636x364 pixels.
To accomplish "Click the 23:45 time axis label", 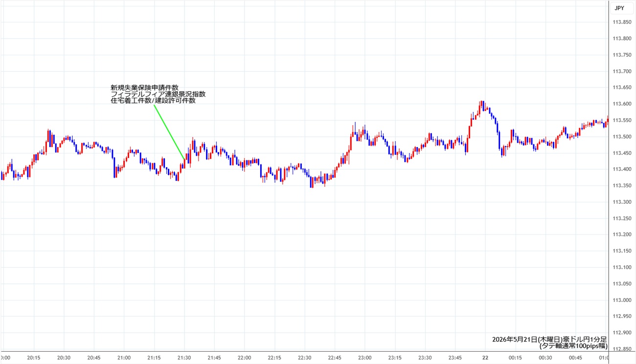I will click(x=455, y=358).
